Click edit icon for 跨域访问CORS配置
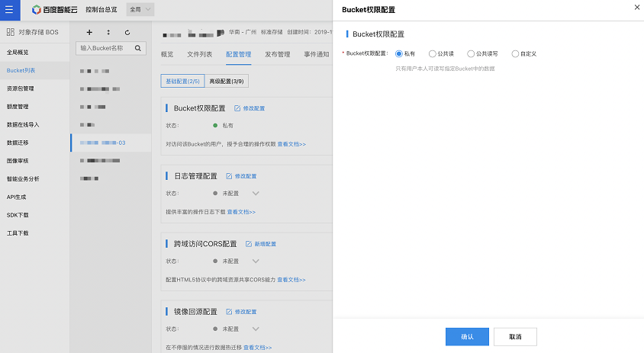This screenshot has width=644, height=353. pyautogui.click(x=249, y=244)
